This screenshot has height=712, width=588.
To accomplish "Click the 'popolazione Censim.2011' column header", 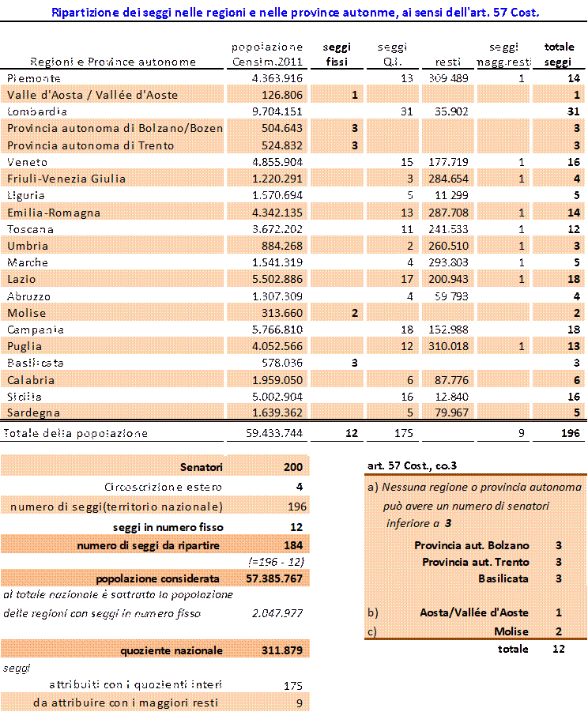I will click(x=267, y=54).
